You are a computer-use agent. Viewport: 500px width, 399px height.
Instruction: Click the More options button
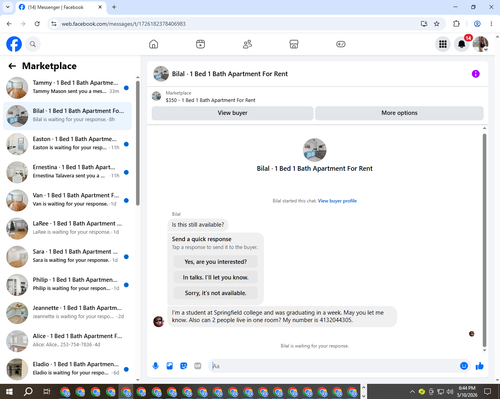(x=399, y=113)
